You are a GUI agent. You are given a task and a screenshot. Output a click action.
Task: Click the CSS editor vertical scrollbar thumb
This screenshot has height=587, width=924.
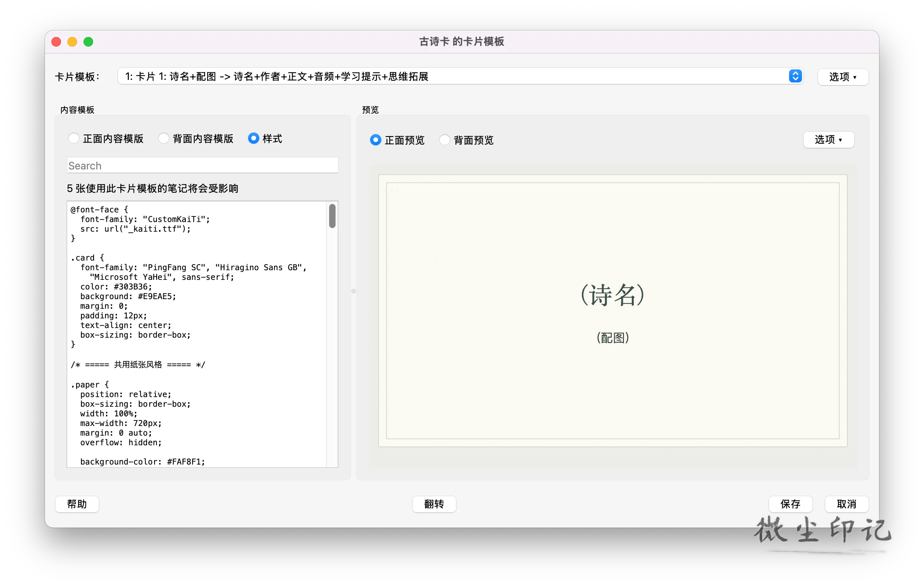332,216
